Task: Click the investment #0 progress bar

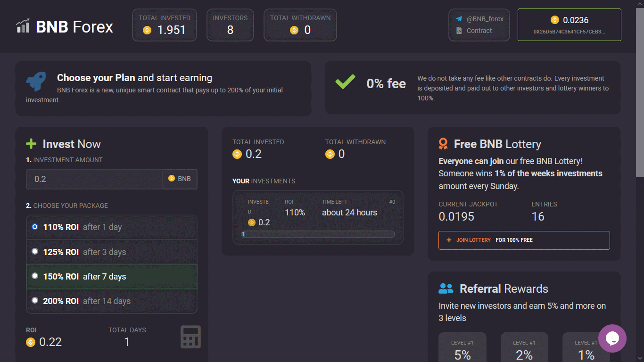Action: (318, 234)
